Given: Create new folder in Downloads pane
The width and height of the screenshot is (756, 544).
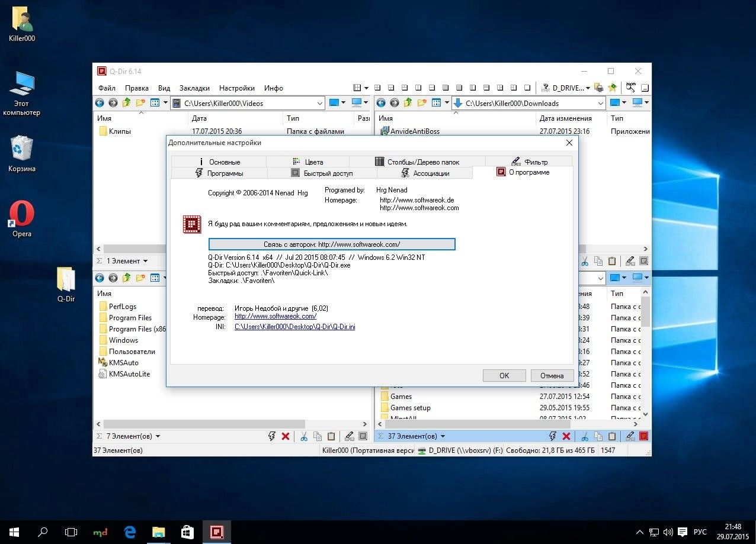Looking at the screenshot, I should point(422,102).
